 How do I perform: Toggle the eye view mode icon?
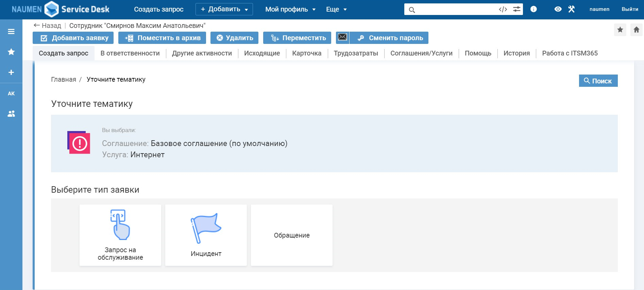coord(558,9)
